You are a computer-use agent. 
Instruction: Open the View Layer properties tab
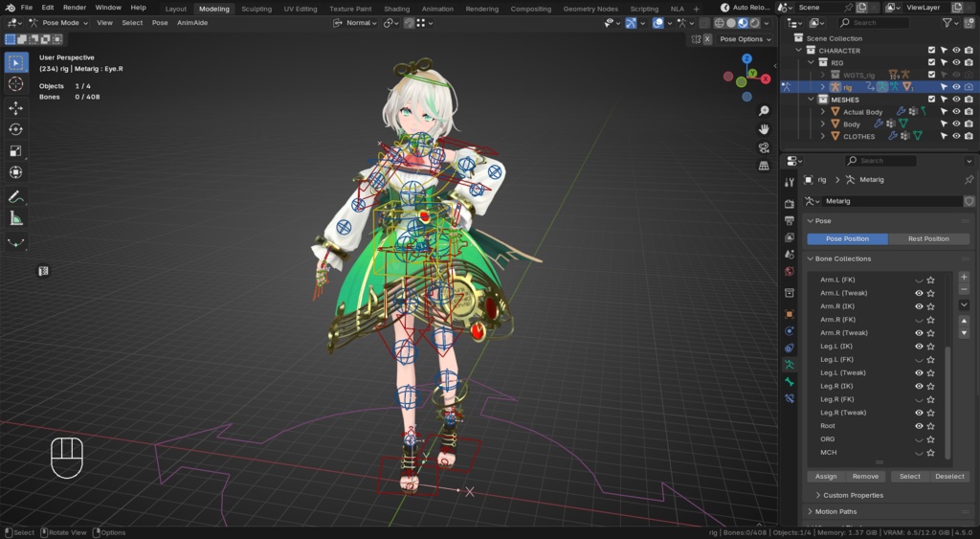pos(790,237)
